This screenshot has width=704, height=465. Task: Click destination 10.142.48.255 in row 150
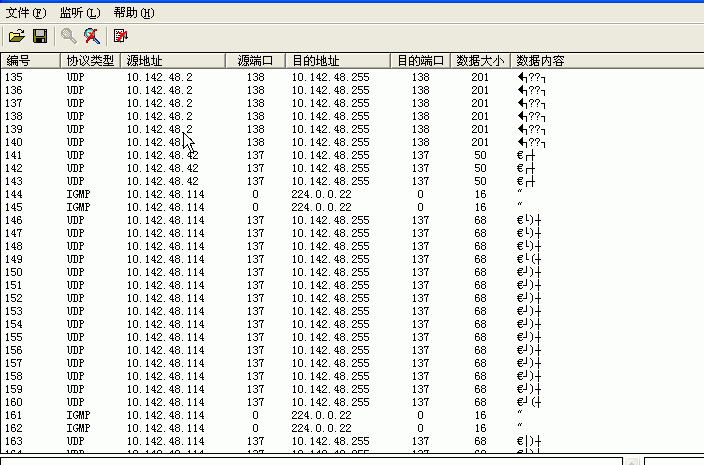tap(330, 272)
